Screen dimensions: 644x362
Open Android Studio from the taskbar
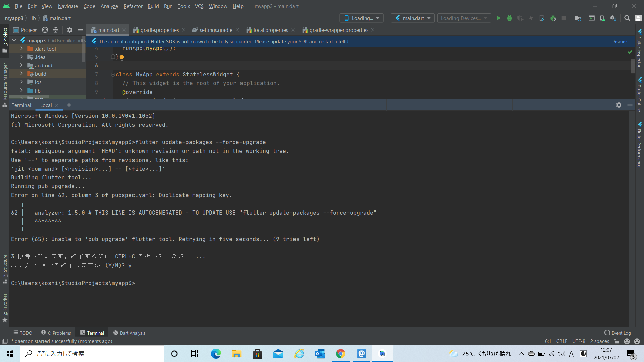tap(382, 353)
